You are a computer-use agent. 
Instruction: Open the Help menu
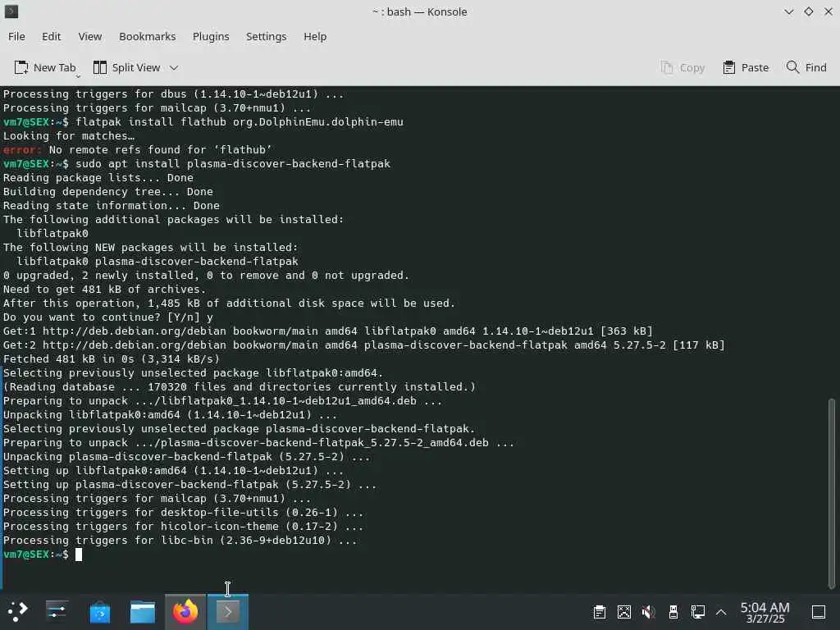315,36
